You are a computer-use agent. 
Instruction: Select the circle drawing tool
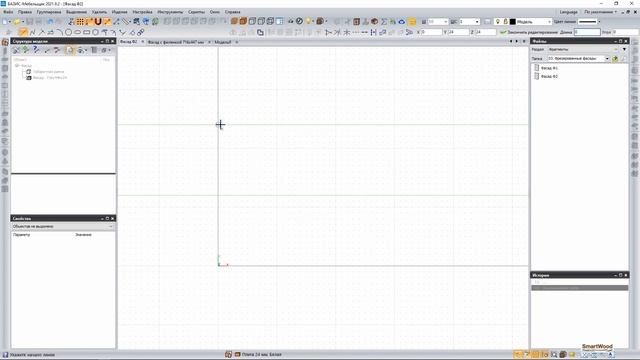(x=69, y=32)
